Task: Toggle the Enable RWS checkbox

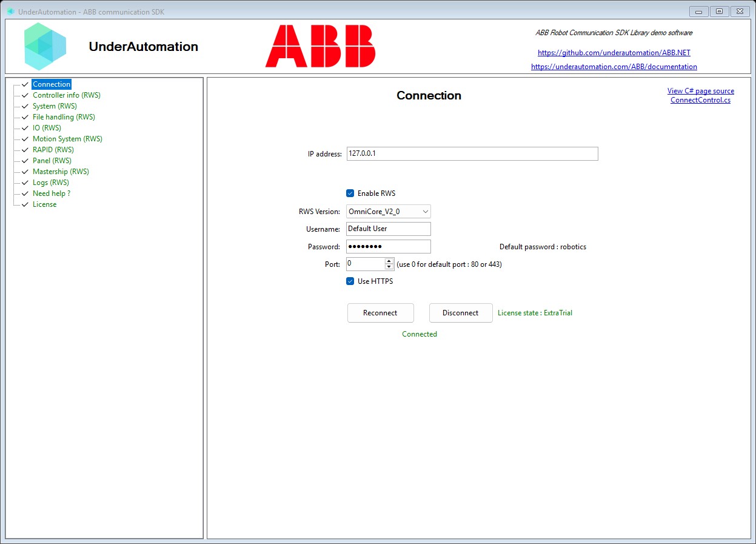Action: coord(350,193)
